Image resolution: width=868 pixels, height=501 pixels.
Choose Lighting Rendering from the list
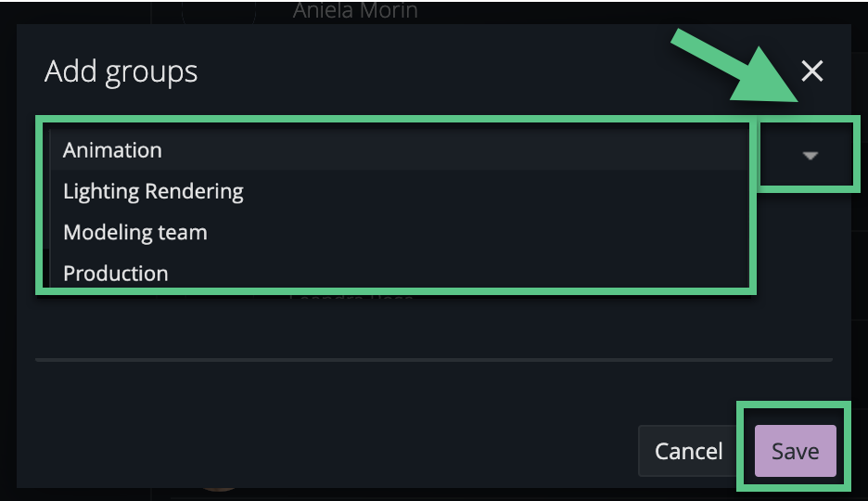(x=153, y=192)
